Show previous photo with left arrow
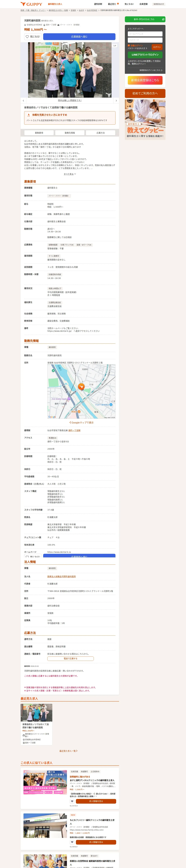 tap(23, 100)
